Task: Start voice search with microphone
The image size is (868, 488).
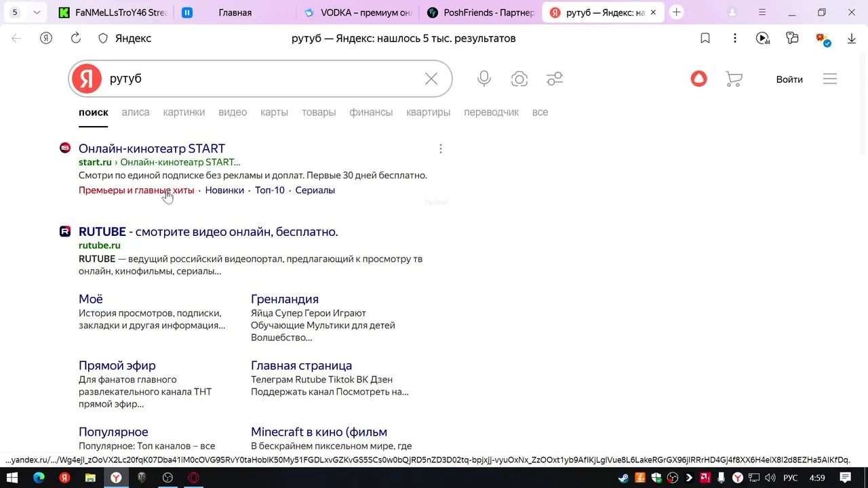Action: click(x=484, y=79)
